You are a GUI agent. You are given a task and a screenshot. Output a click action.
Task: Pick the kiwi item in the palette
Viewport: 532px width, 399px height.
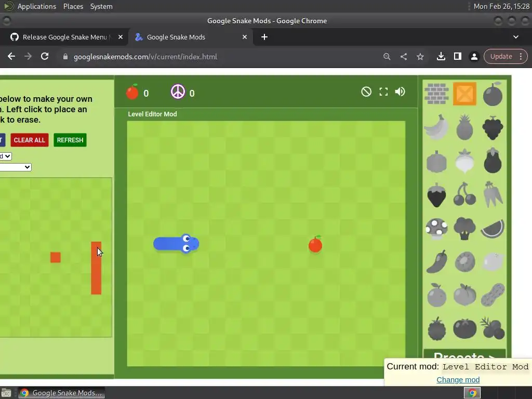464,262
